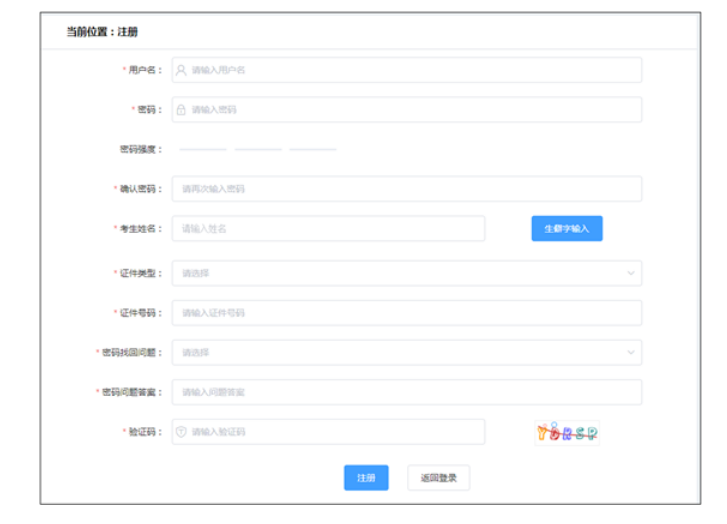Click the first 密码强度 indicator bar
Image resolution: width=727 pixels, height=524 pixels.
203,149
